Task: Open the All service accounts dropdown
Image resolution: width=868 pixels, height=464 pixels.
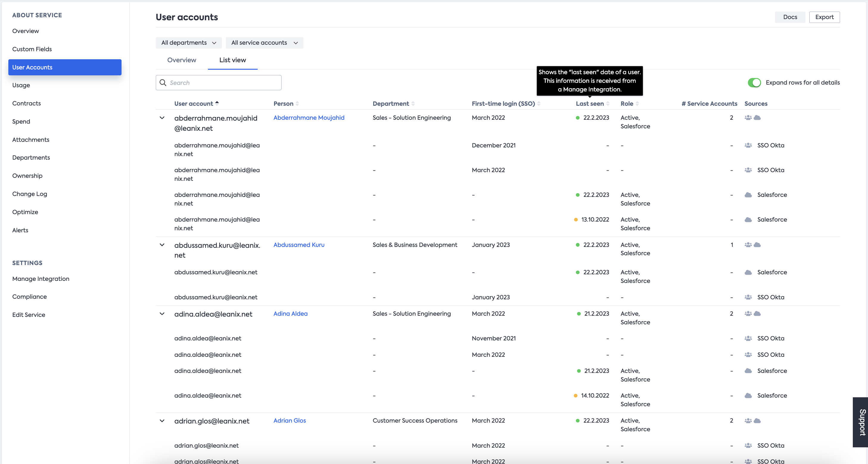Action: coord(264,43)
